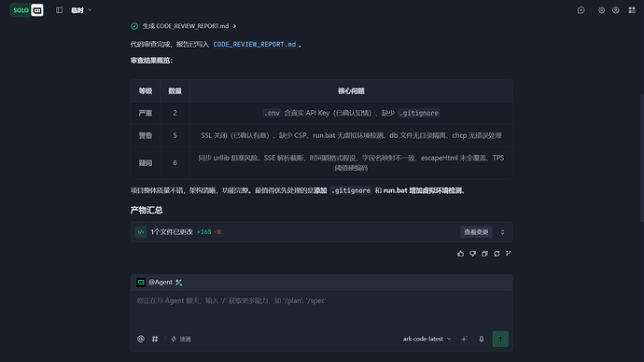Image resolution: width=644 pixels, height=362 pixels.
Task: Click the 审查结果概览 heading text
Action: (151, 61)
